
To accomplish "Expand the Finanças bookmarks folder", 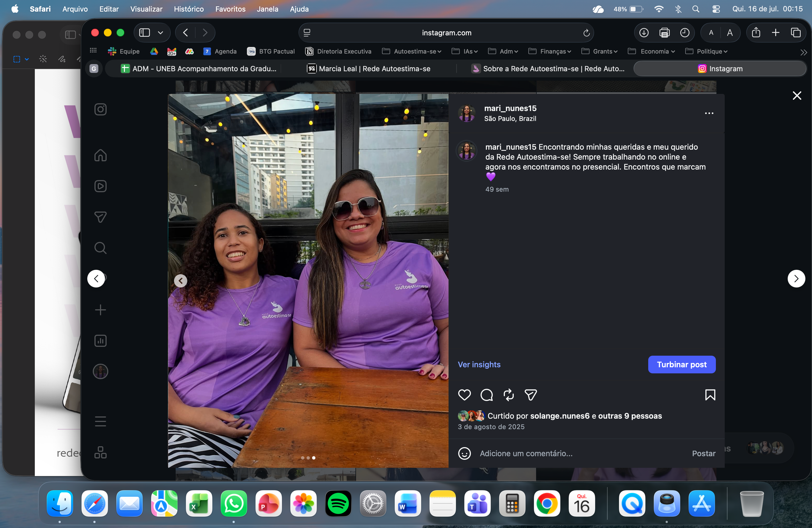I will click(x=550, y=51).
